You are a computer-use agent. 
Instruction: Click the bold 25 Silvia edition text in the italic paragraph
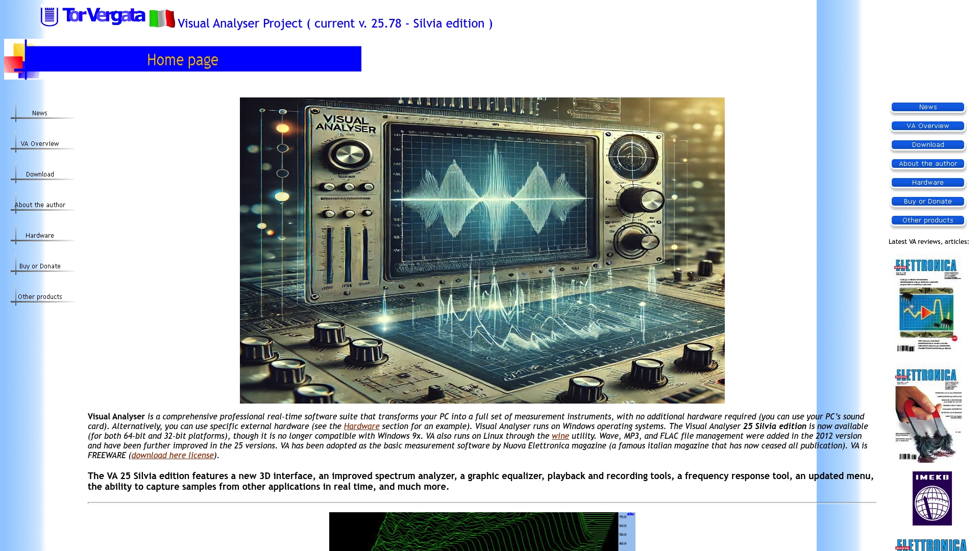[775, 427]
